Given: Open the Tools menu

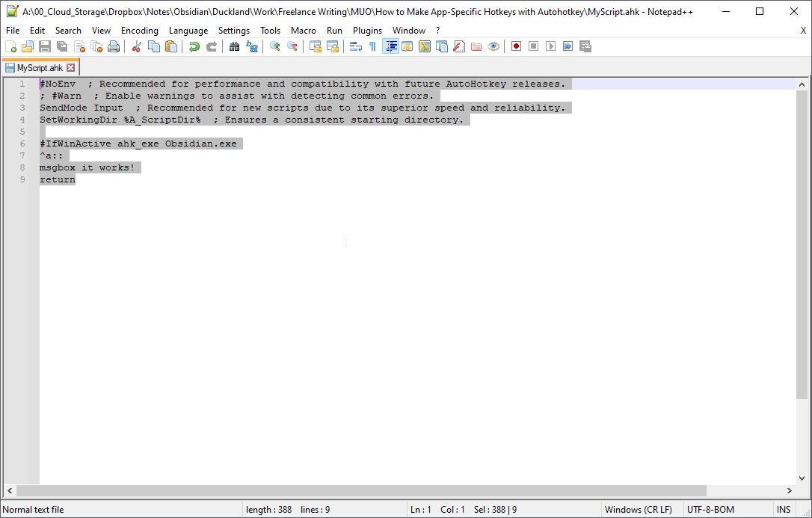Looking at the screenshot, I should click(271, 31).
